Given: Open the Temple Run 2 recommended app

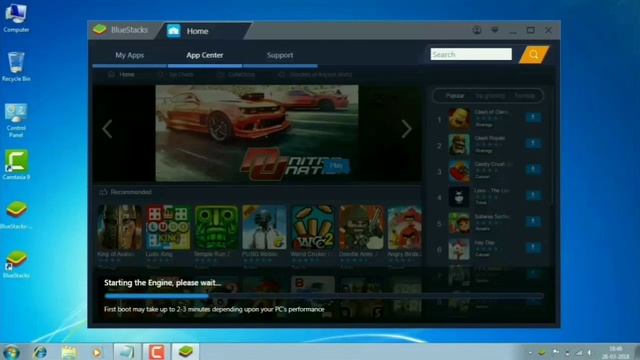Looking at the screenshot, I should coord(216,227).
